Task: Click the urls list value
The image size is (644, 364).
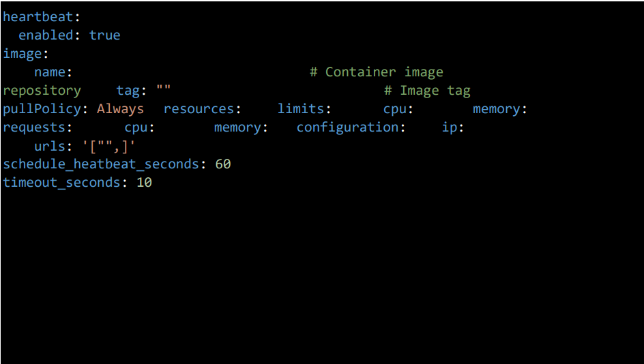Action: pyautogui.click(x=109, y=146)
